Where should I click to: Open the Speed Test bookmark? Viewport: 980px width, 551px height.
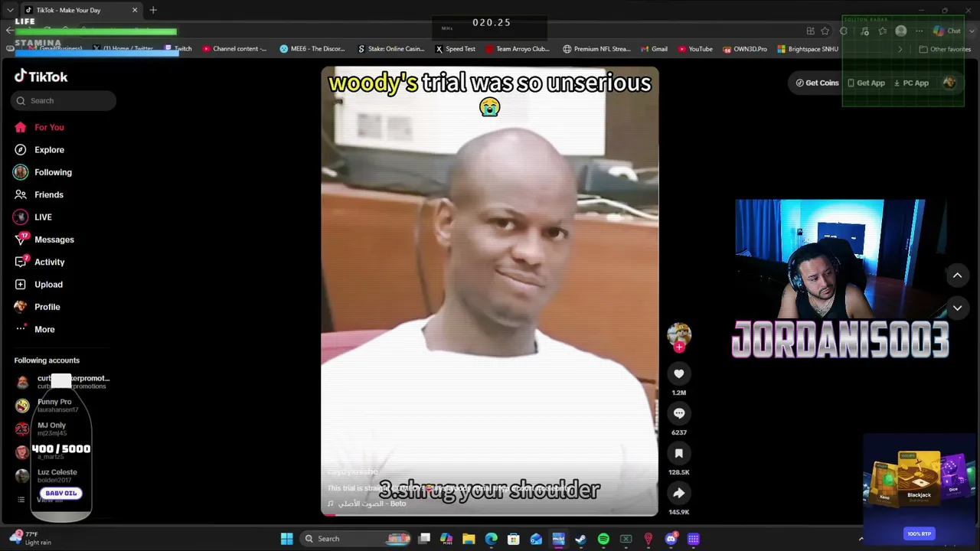coord(456,49)
